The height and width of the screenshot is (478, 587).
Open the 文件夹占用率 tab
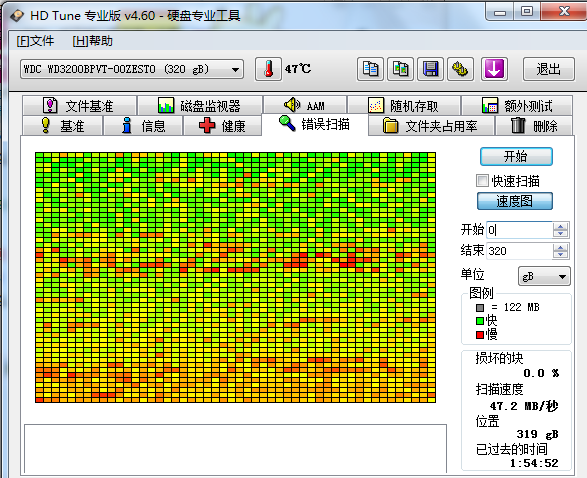pos(431,126)
